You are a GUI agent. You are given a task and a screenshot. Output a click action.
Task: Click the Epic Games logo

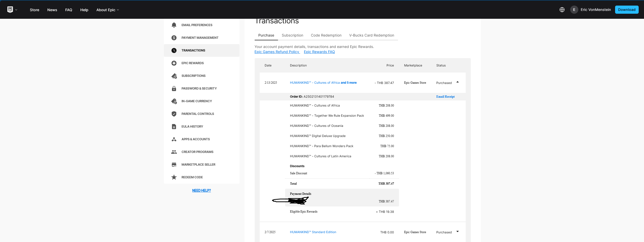pos(10,10)
